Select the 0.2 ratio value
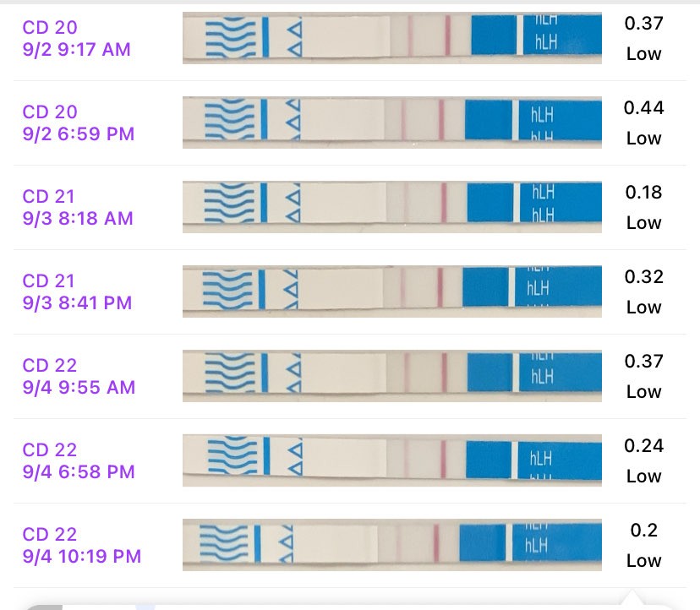Screen dimensions: 700x610 click(643, 530)
